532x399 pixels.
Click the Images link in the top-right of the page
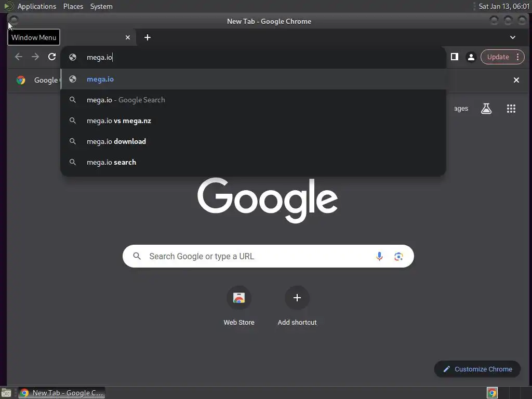click(461, 109)
